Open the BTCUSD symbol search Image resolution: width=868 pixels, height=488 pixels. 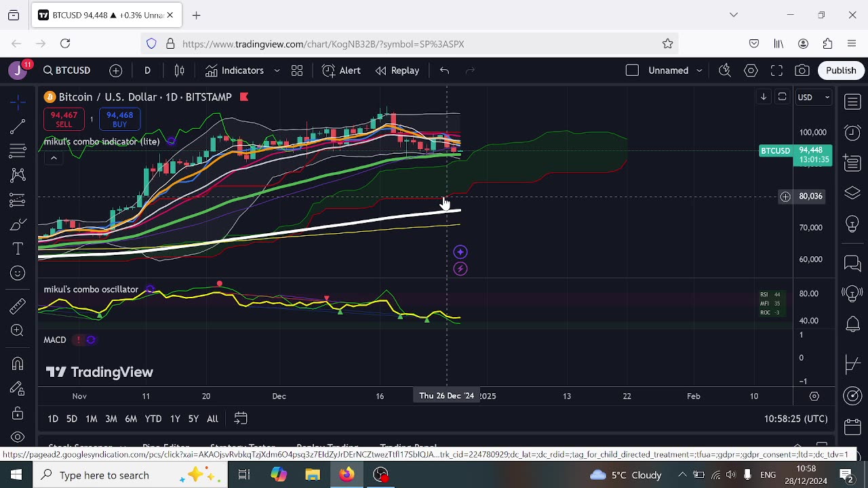point(66,70)
